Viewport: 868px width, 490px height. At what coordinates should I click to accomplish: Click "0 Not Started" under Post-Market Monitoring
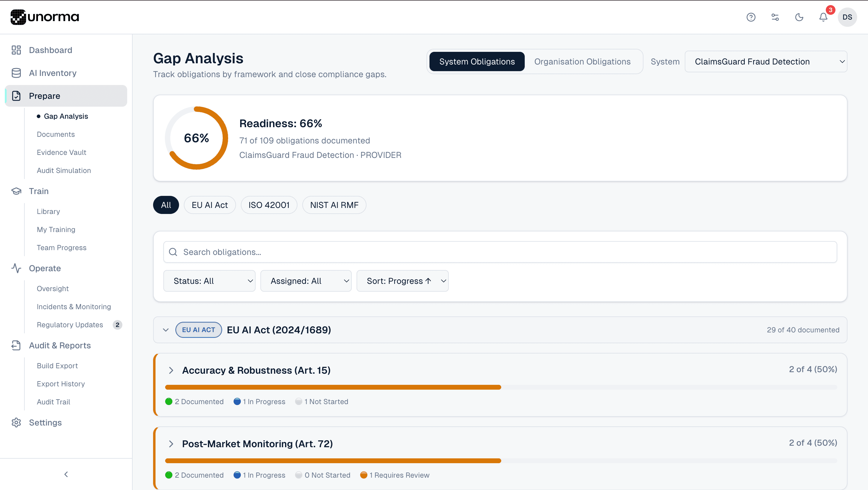coord(327,475)
